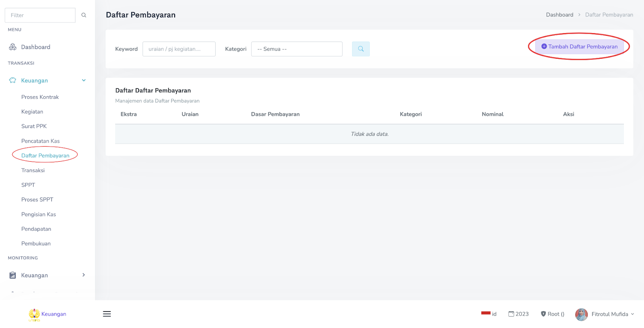Open Dashboard from the sidebar icon

coord(13,47)
